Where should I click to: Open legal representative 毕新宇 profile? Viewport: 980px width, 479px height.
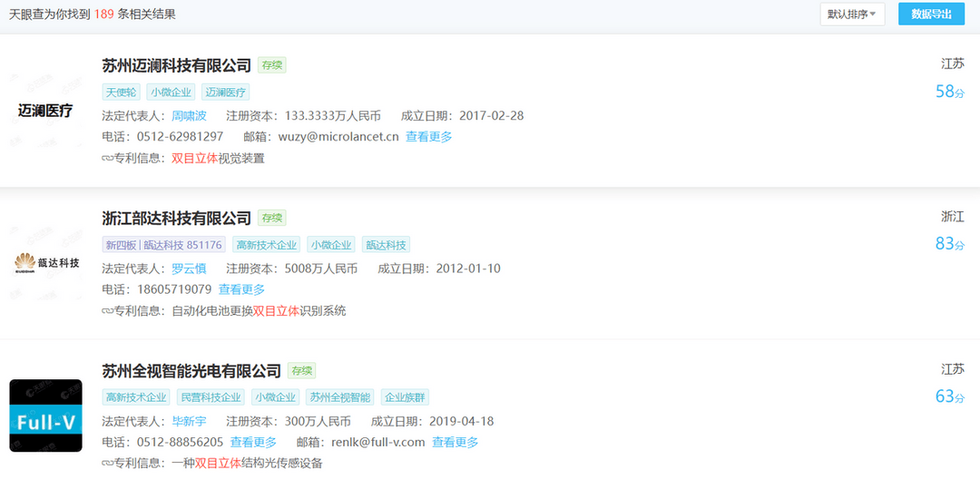point(189,422)
